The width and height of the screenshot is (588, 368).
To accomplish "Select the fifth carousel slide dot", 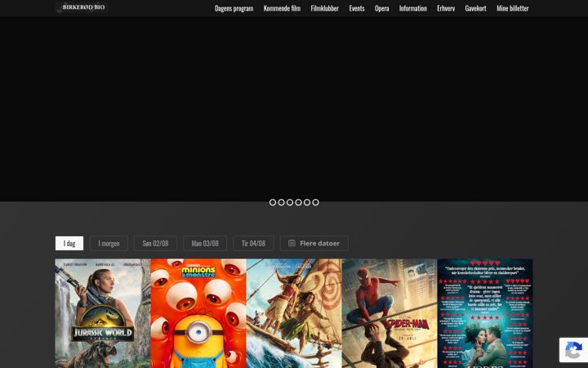I will (x=307, y=203).
